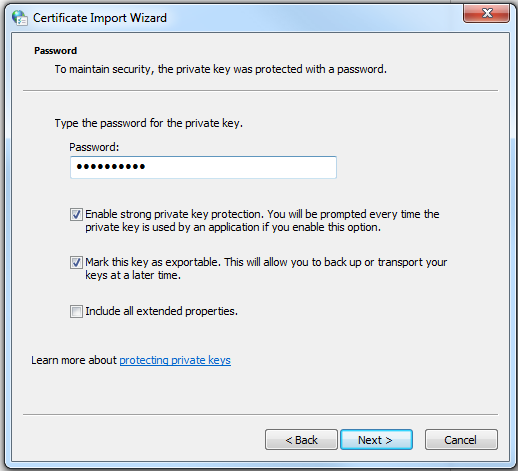Screen dimensions: 518x471
Task: Click the "Password:" field label
Action: (94, 147)
